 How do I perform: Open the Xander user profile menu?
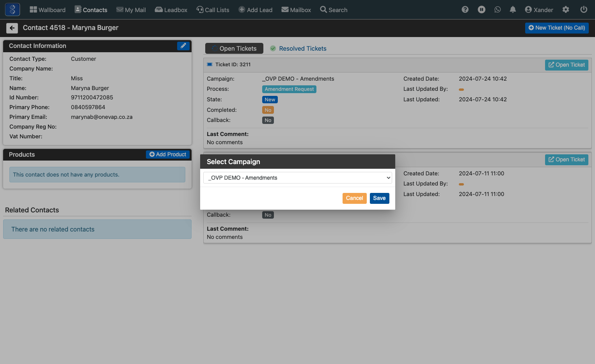pyautogui.click(x=539, y=10)
